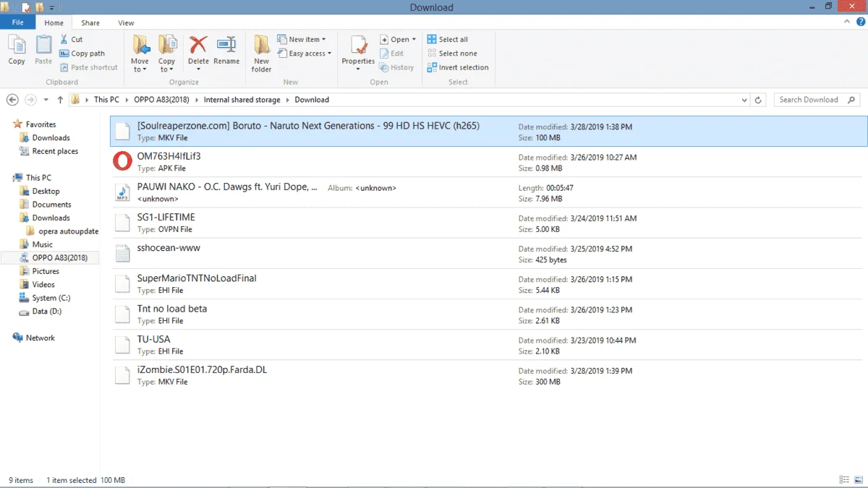Open Music in navigation pane
This screenshot has width=868, height=488.
tap(42, 244)
